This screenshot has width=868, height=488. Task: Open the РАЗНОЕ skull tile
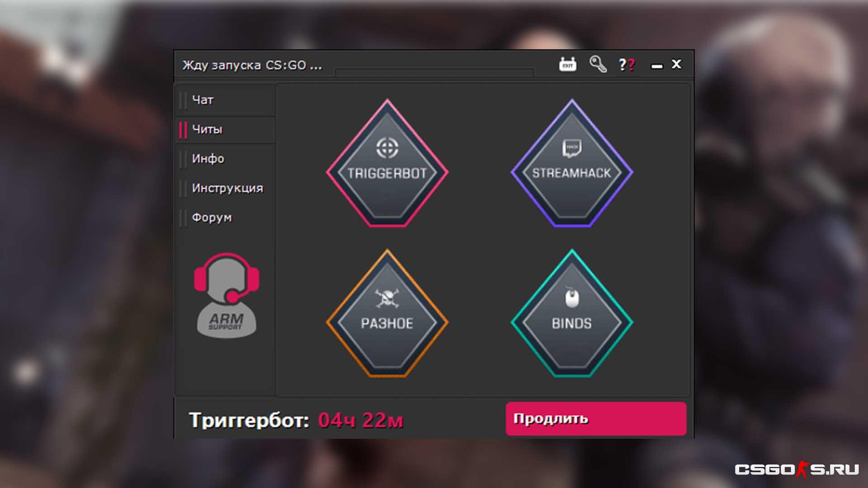[x=387, y=314]
